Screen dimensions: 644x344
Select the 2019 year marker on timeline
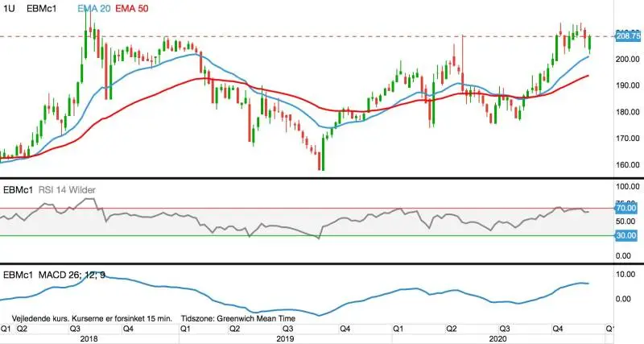pos(285,339)
